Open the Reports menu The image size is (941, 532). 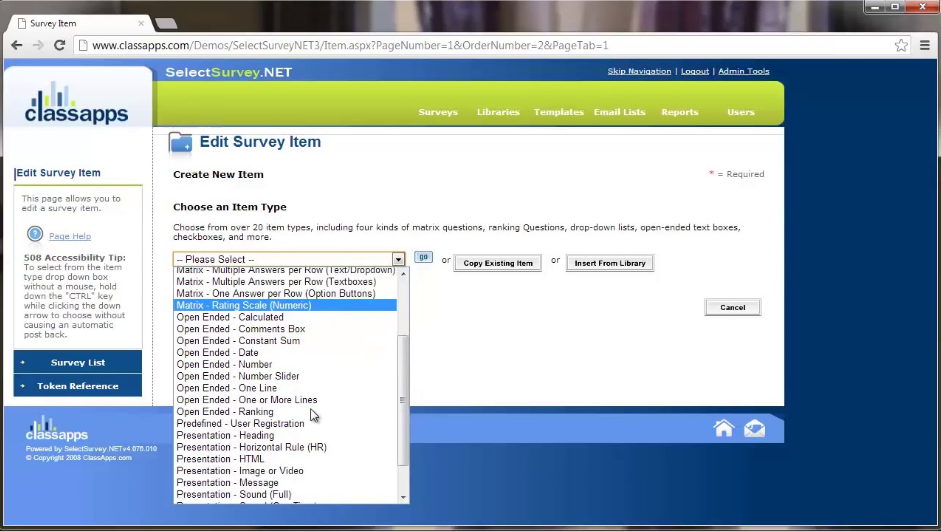(x=679, y=112)
